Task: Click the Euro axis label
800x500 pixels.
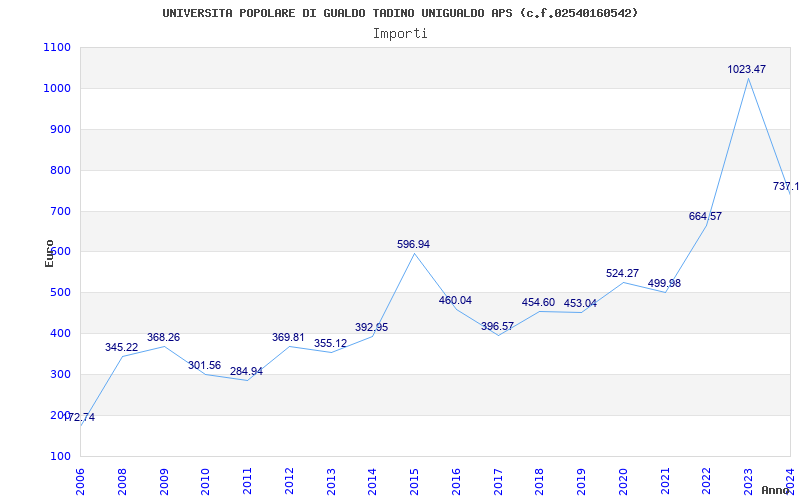Action: (49, 253)
